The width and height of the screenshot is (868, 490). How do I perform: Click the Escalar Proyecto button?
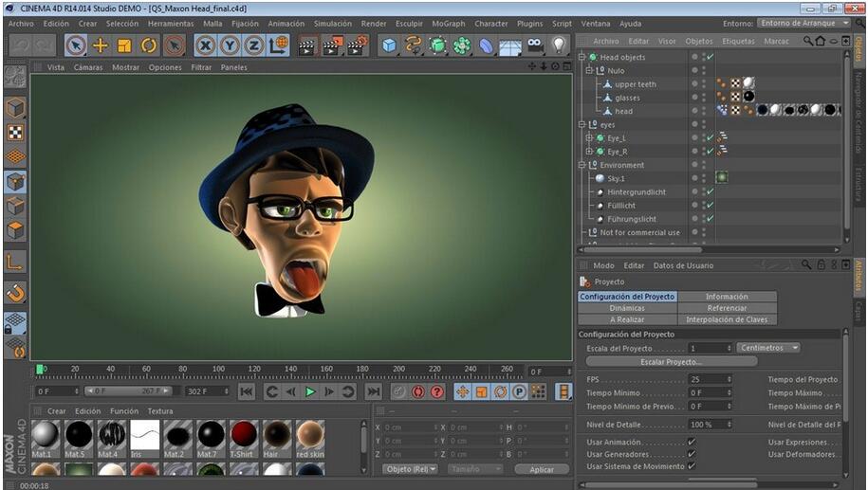[671, 362]
